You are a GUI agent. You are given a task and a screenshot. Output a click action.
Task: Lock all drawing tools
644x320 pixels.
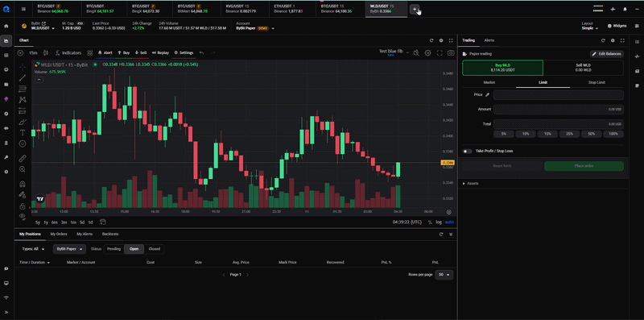[x=23, y=206]
